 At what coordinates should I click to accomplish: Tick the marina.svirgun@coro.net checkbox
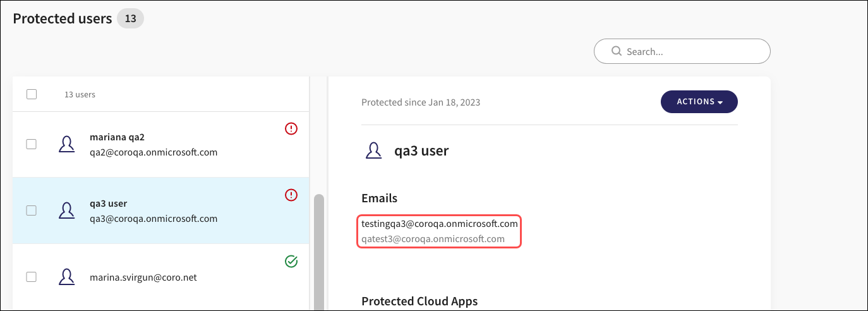(31, 277)
